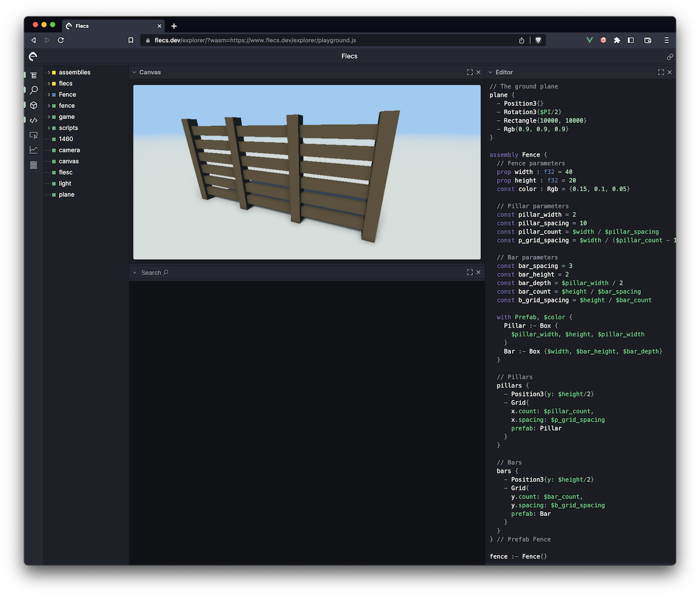The width and height of the screenshot is (700, 597).
Task: Click the screen-with-cursor sidebar icon
Action: coord(33,135)
